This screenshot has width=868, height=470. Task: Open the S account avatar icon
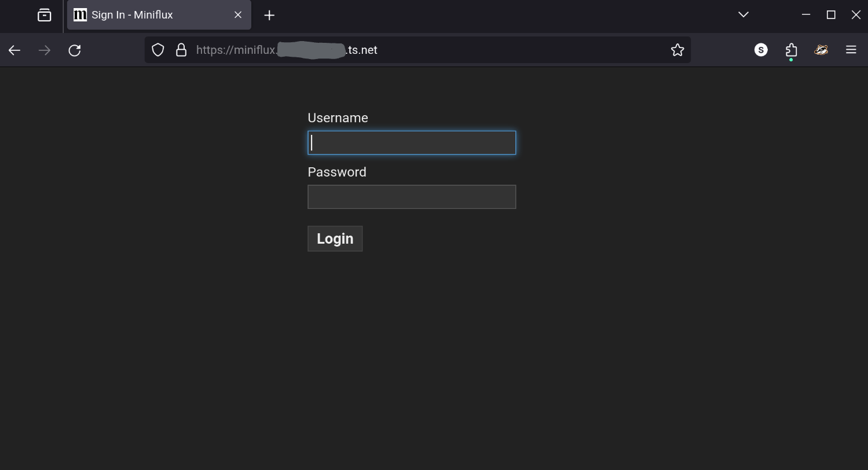(x=761, y=50)
